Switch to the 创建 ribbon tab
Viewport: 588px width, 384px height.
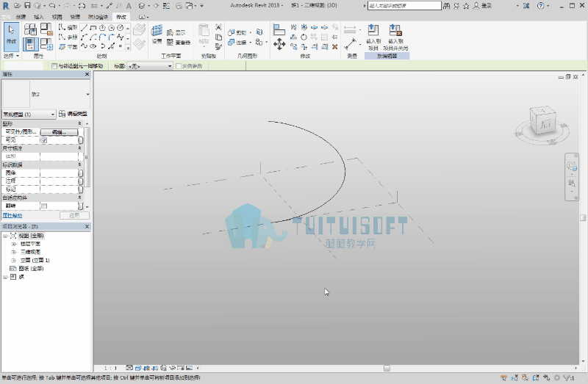point(21,17)
